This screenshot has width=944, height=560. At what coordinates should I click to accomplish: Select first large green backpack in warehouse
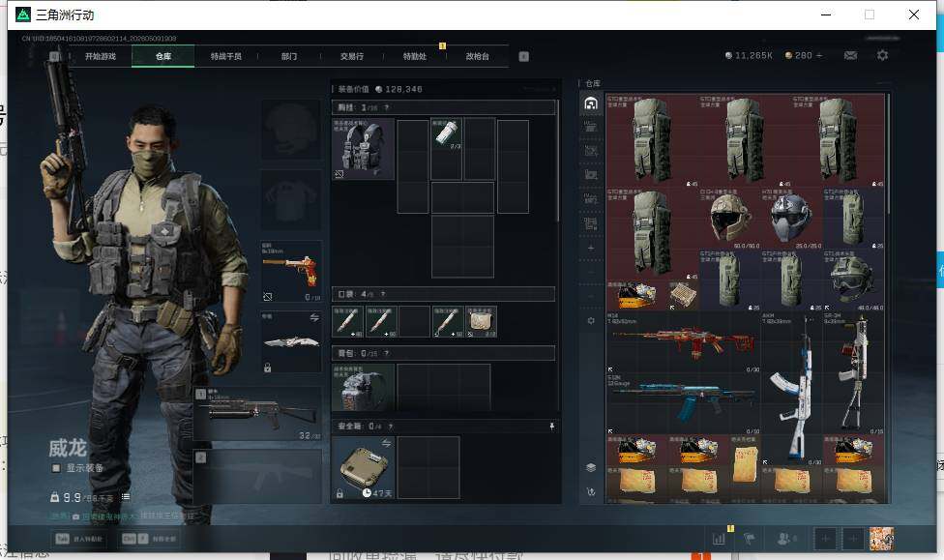click(x=652, y=140)
